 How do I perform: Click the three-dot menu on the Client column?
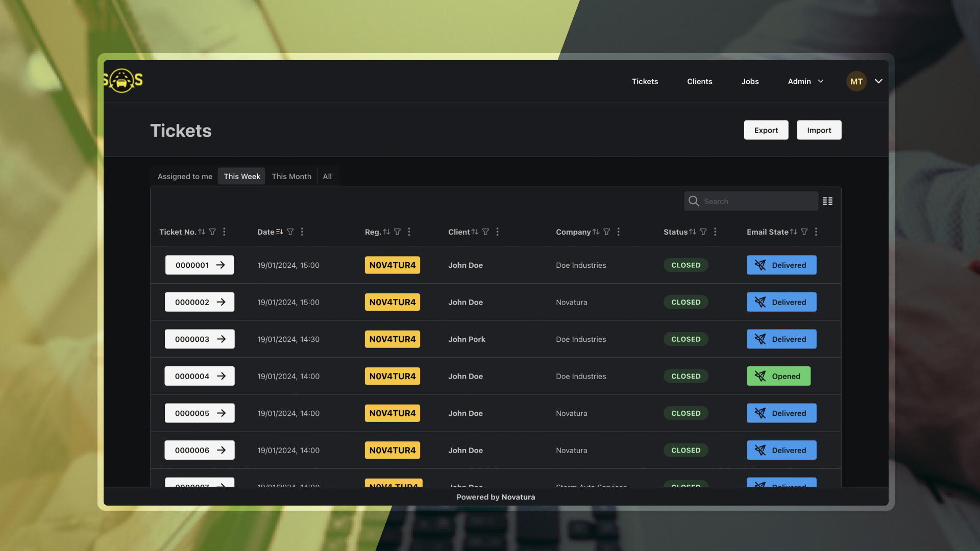(498, 232)
